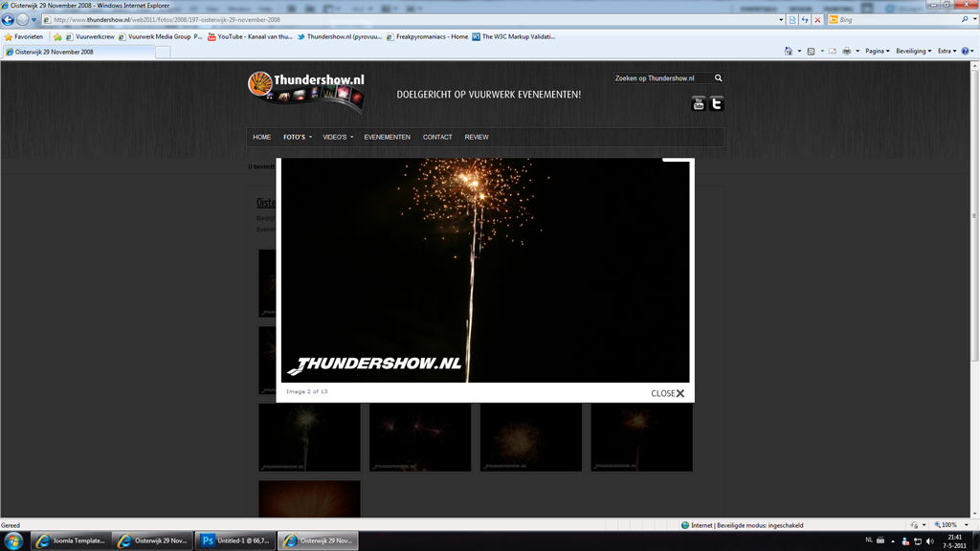Viewport: 980px width, 551px height.
Task: Open the Thundershow.nl Twitter favorite
Action: pos(340,37)
